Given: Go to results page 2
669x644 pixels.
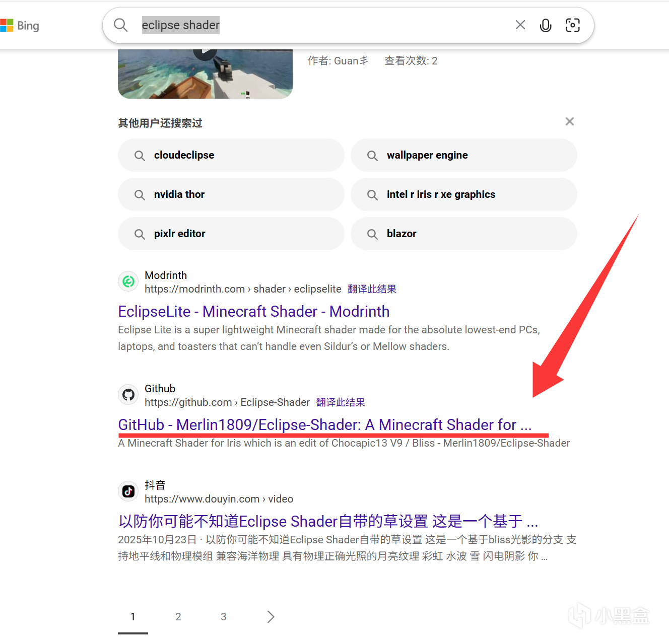Looking at the screenshot, I should pos(178,617).
